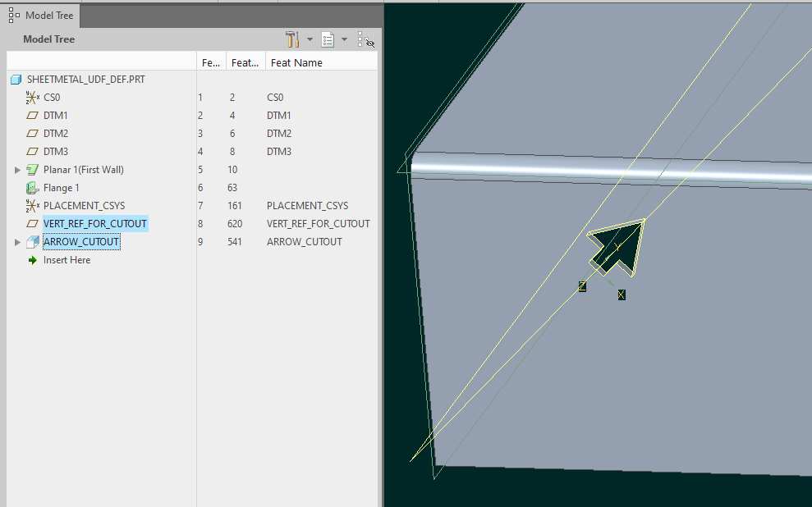Screen dimensions: 812x507
Task: Click the Feat Name column header
Action: [296, 62]
